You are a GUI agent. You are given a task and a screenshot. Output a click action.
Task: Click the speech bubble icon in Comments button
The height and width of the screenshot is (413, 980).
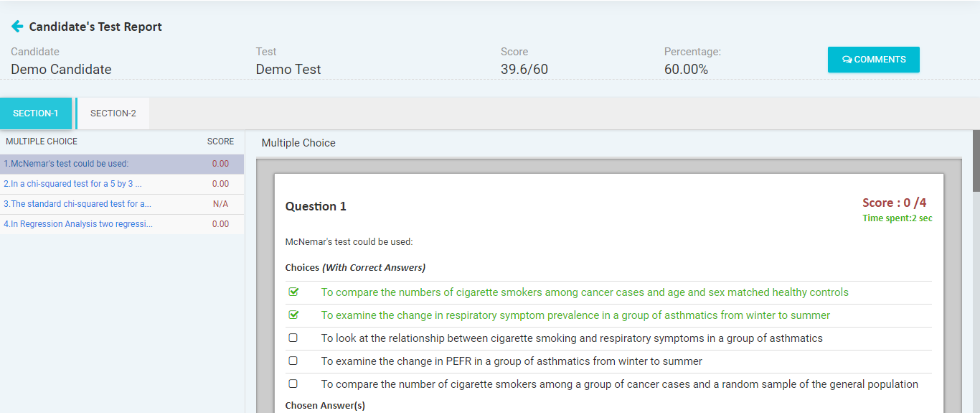pyautogui.click(x=847, y=60)
